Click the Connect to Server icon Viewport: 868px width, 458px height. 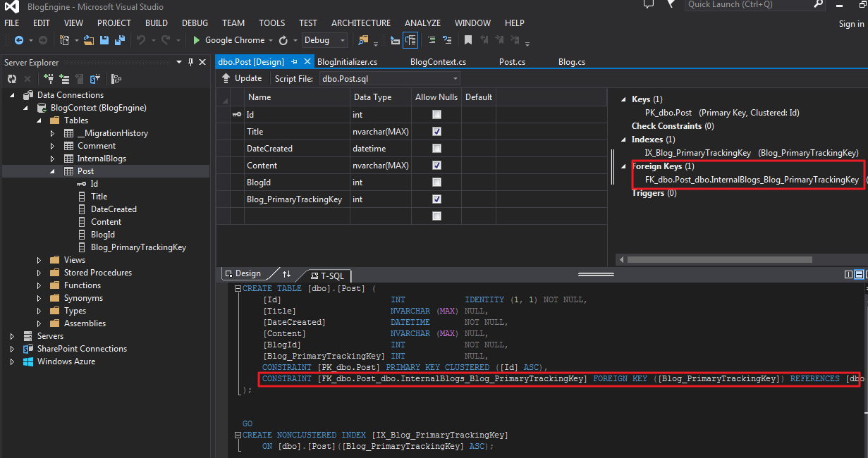pyautogui.click(x=64, y=79)
